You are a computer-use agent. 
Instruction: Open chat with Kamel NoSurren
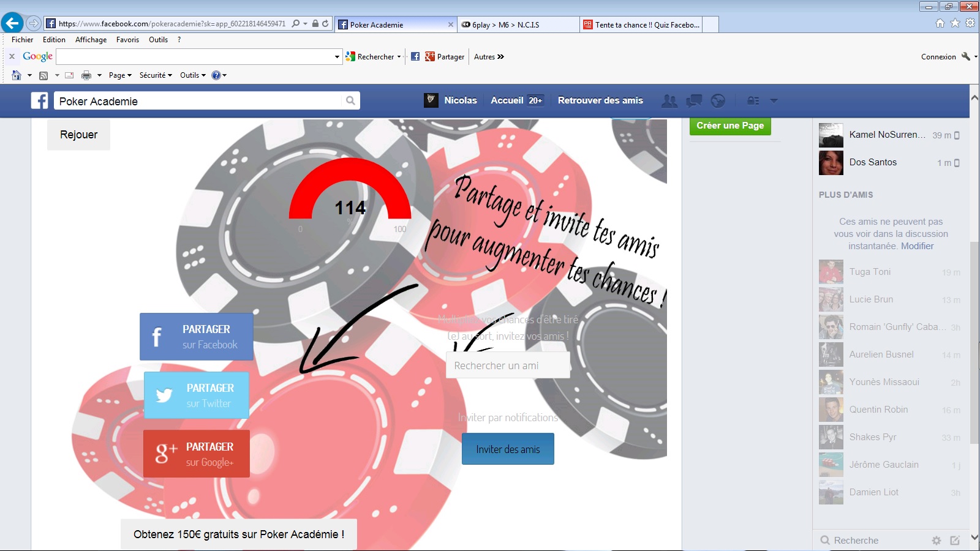(891, 135)
